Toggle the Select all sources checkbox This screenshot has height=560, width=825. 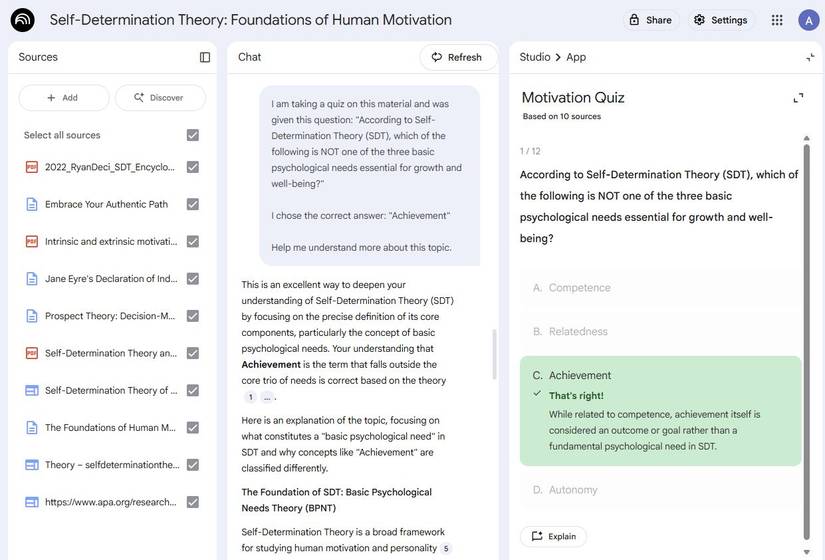(193, 135)
